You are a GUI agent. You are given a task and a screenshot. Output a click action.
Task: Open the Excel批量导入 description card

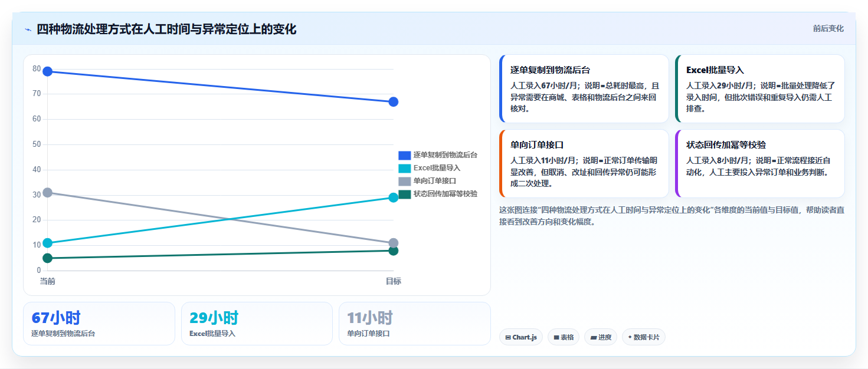(x=760, y=89)
